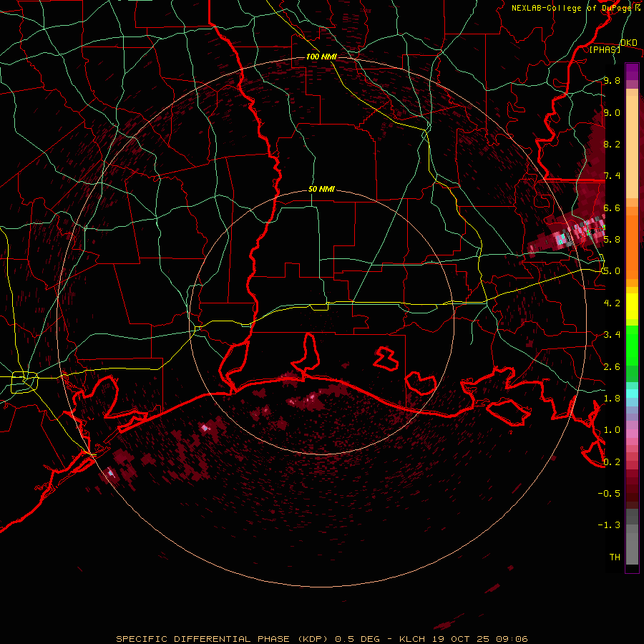Select the -0.5 scale value label

pyautogui.click(x=609, y=493)
